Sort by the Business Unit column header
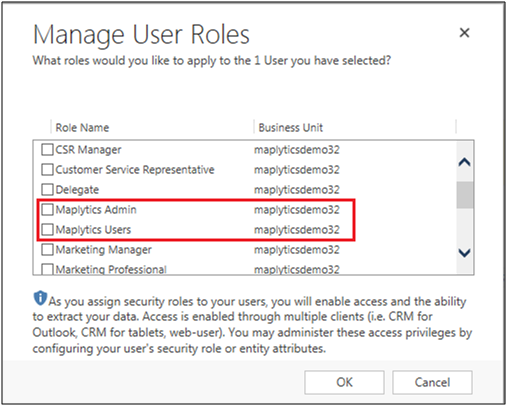This screenshot has height=406, width=508. coord(291,128)
